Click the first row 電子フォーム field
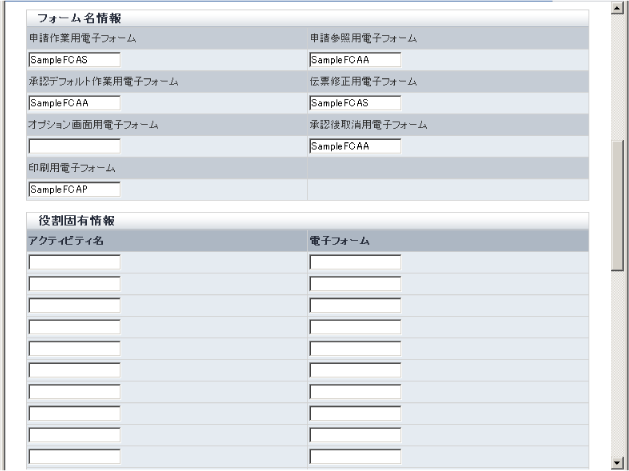629x471 pixels. pos(355,262)
